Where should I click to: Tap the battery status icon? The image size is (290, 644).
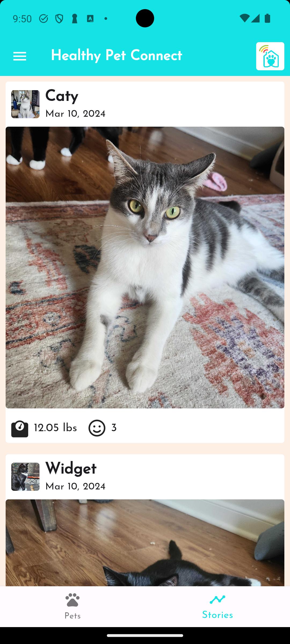(x=267, y=18)
